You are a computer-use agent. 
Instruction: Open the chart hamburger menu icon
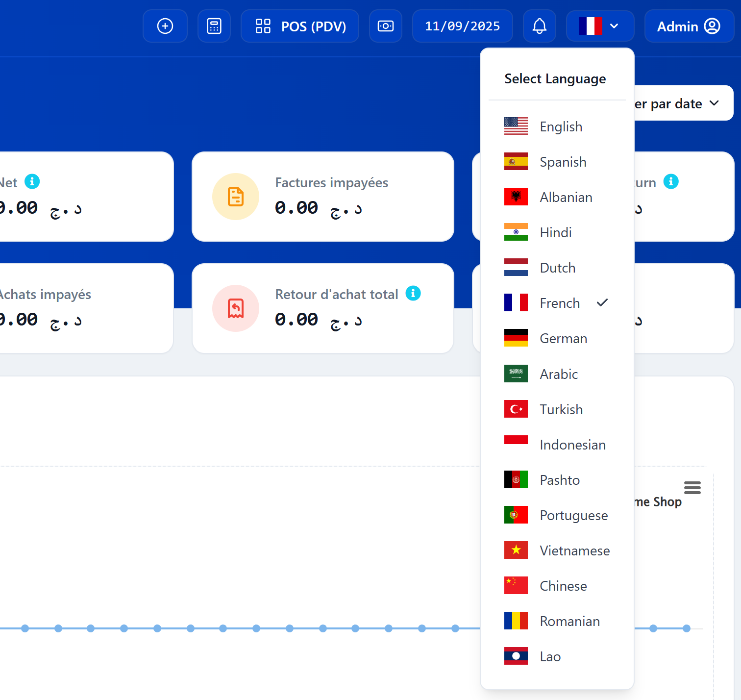692,488
